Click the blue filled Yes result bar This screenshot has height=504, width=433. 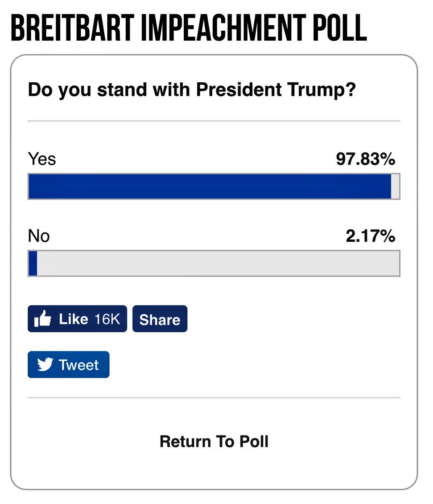209,186
